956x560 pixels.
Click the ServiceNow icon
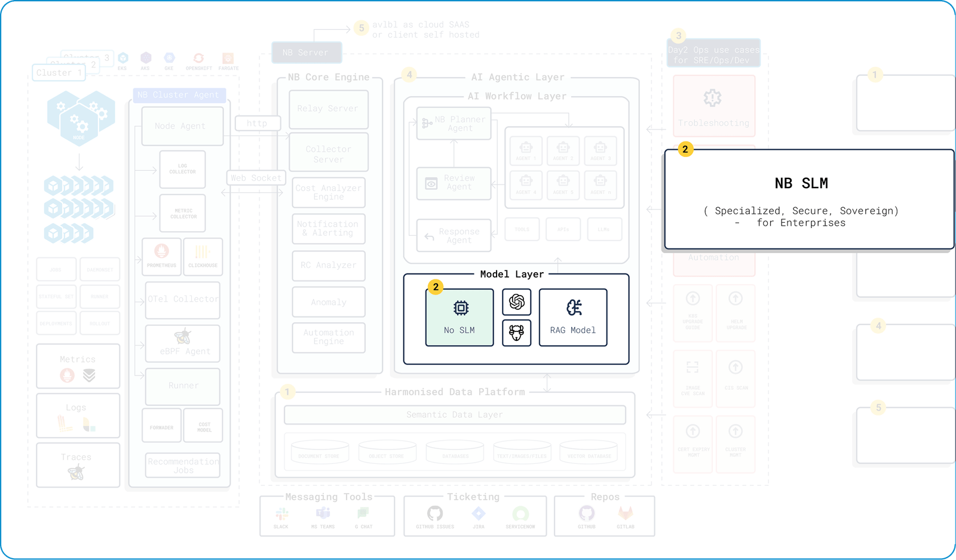point(520,513)
